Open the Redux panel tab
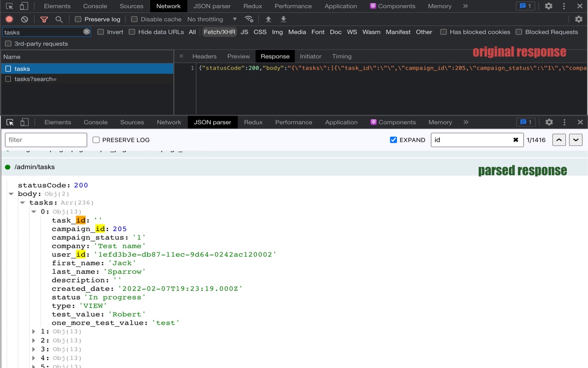 pos(252,6)
